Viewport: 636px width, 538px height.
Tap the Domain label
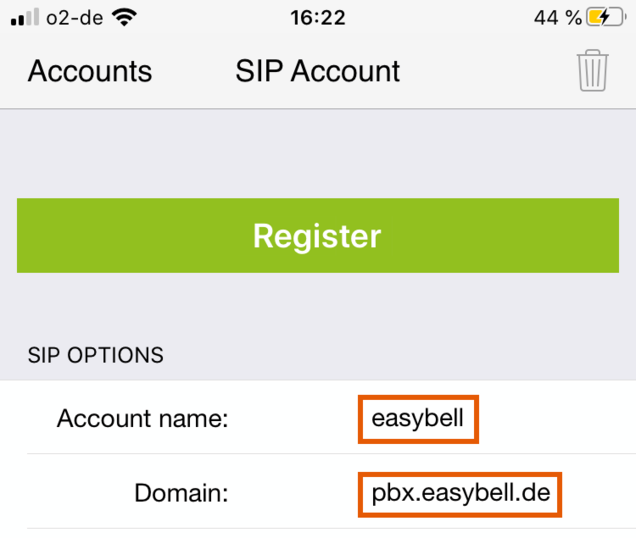coord(182,493)
